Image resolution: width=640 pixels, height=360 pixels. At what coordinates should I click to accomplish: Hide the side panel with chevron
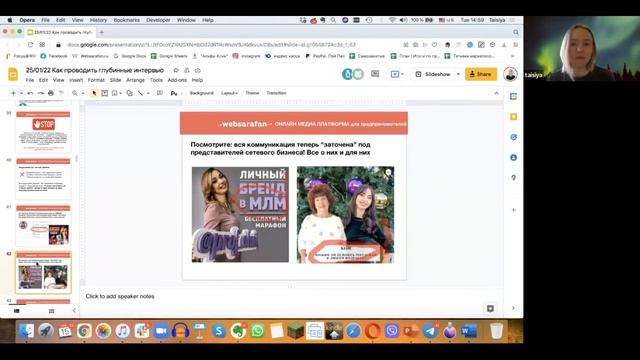(513, 308)
